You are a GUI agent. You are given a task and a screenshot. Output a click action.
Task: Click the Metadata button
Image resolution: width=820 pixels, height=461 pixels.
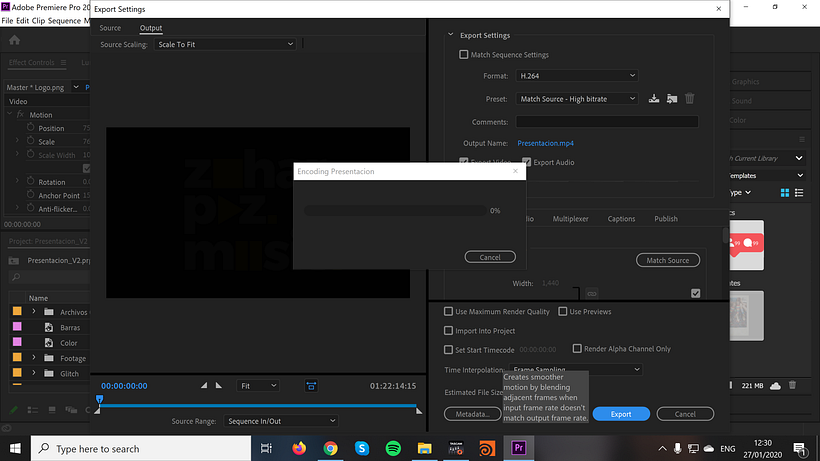472,414
